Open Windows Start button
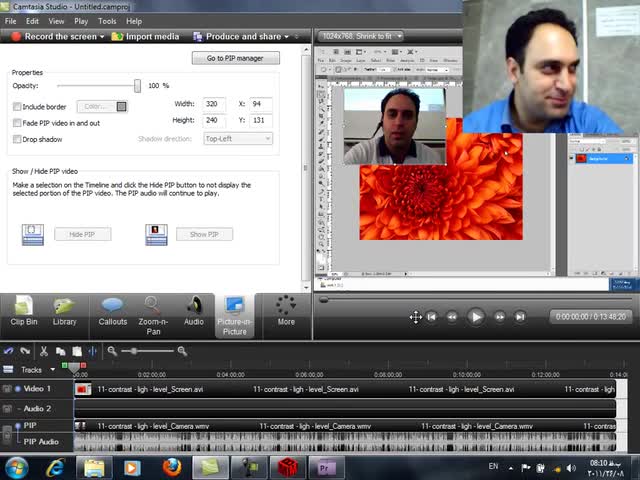The image size is (640, 480). 16,468
